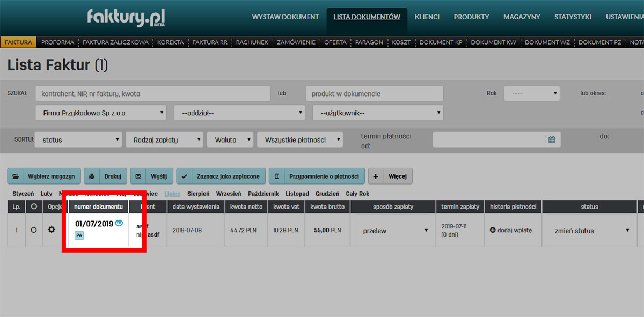
Task: Click the gear options icon in row 1
Action: [x=52, y=230]
